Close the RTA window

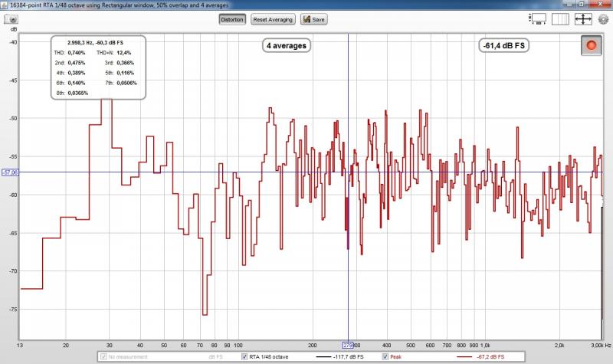600,4
